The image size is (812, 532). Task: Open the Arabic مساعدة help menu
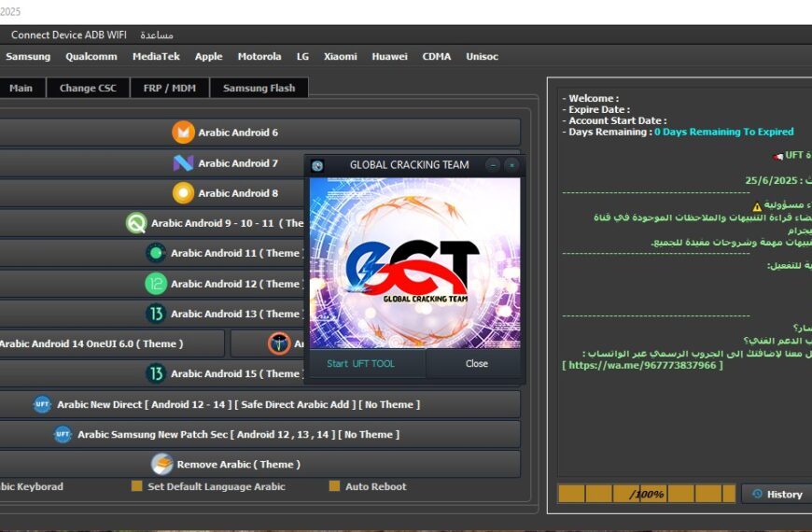157,35
